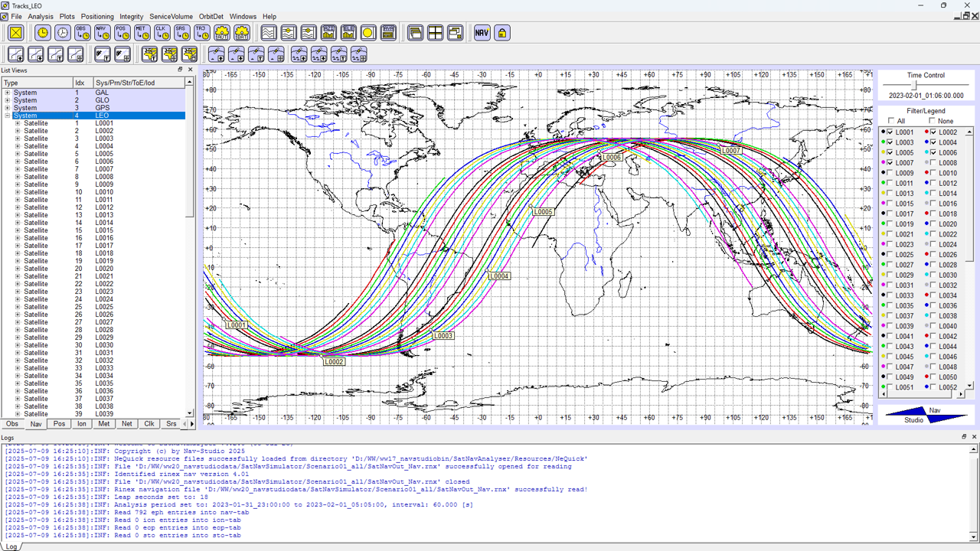Click the Idx column header
980x551 pixels.
click(x=80, y=83)
